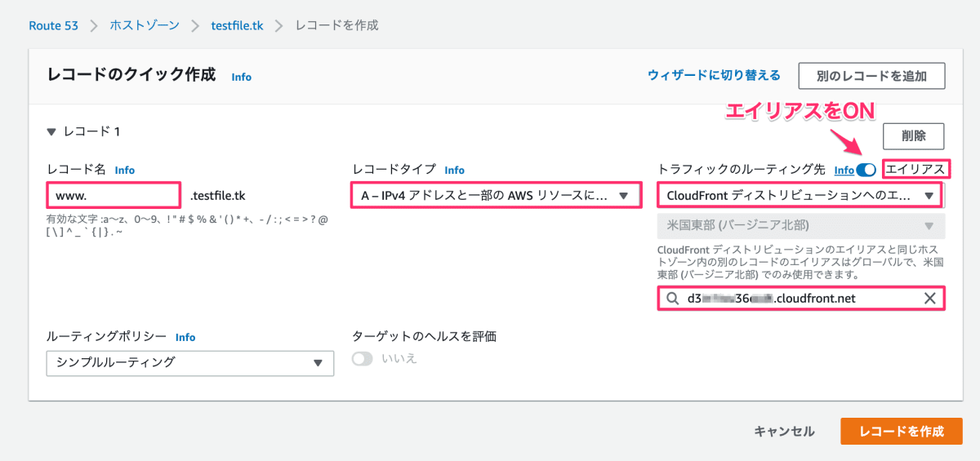Viewport: 980px width, 461px height.
Task: Collapse the レコード 1 section triangle
Action: 51,131
